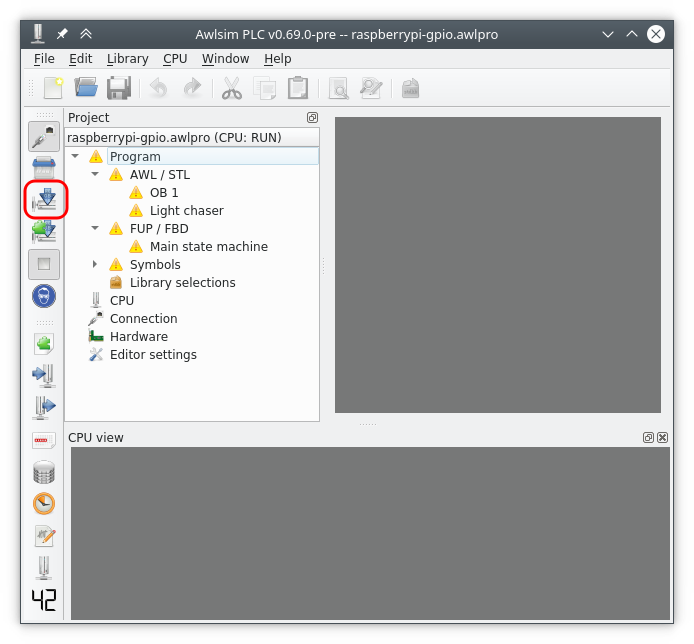
Task: Click the standard library icon in toolbar
Action: (x=410, y=88)
